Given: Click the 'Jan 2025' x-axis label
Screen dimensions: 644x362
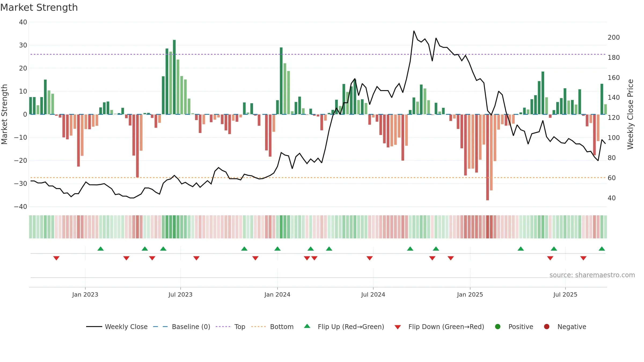Looking at the screenshot, I should [470, 294].
